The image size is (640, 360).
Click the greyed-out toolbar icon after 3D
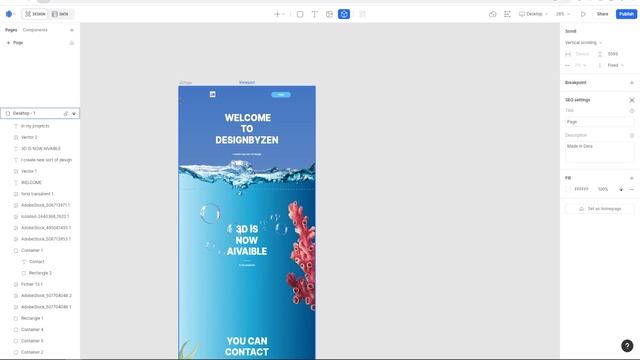click(x=362, y=14)
